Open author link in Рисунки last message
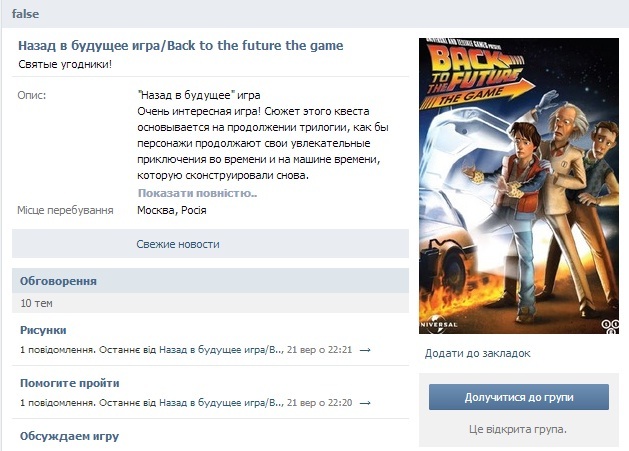 [x=221, y=350]
